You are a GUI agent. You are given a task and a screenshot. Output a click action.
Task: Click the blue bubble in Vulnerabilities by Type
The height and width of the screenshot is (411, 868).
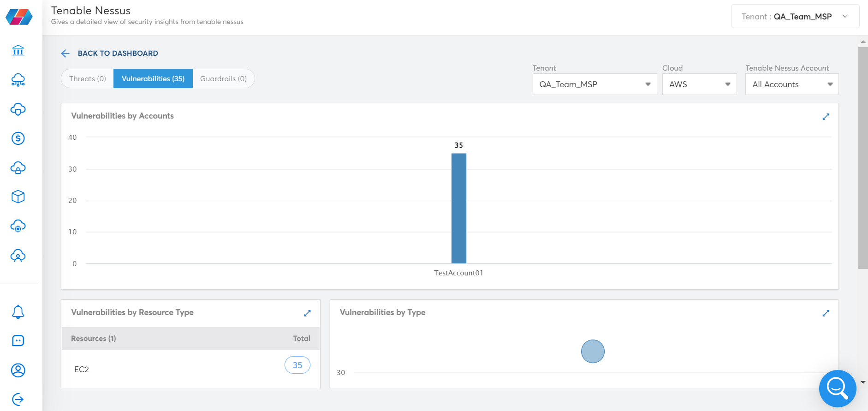click(593, 351)
